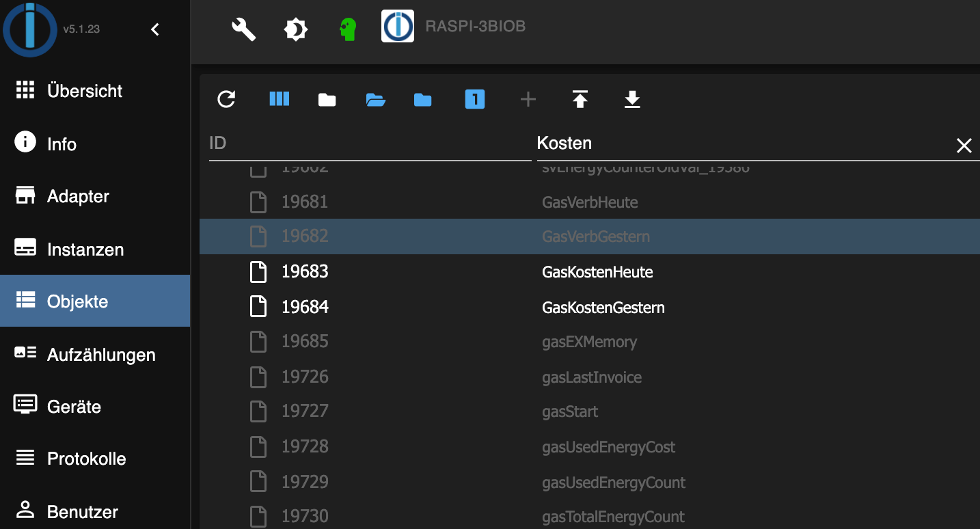The image size is (980, 529).
Task: Open the column configuration icon
Action: pyautogui.click(x=280, y=99)
